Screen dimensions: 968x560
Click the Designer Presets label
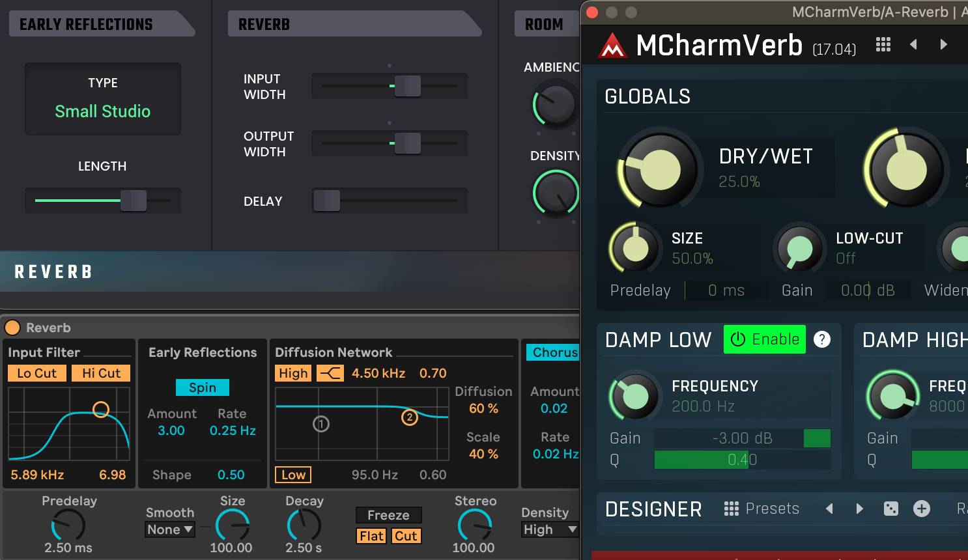772,509
